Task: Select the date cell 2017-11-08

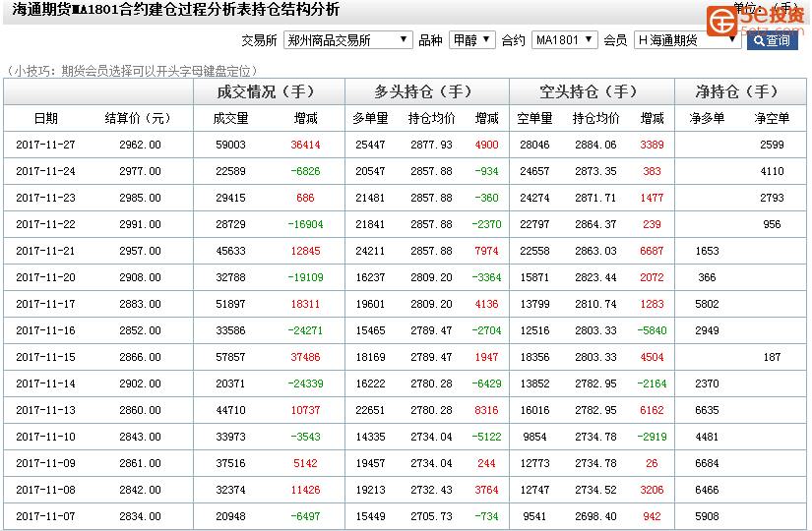Action: click(x=45, y=490)
